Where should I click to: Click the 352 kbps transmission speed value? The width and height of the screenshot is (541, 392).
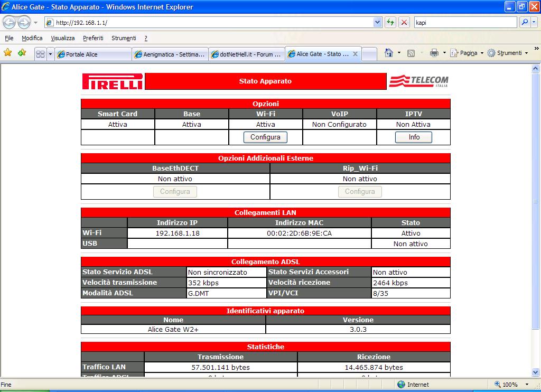coord(203,283)
